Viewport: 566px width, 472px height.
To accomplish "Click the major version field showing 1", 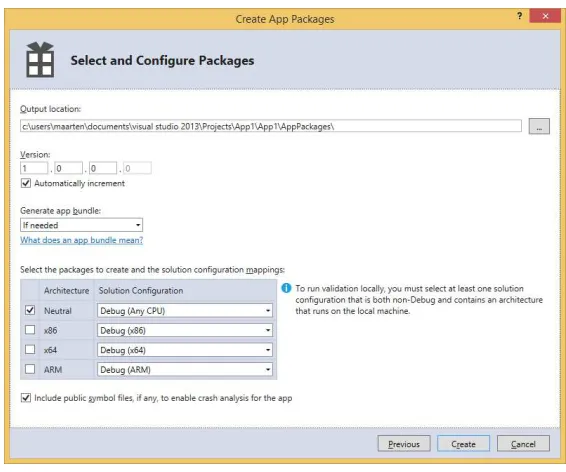I will pos(34,168).
